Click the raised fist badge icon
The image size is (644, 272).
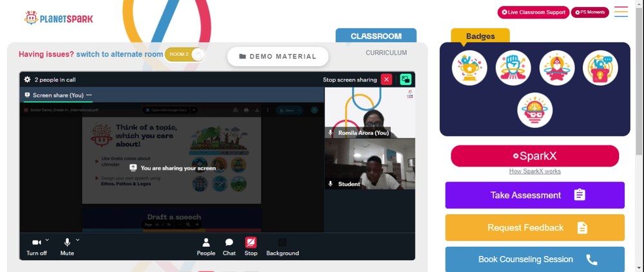coord(513,68)
